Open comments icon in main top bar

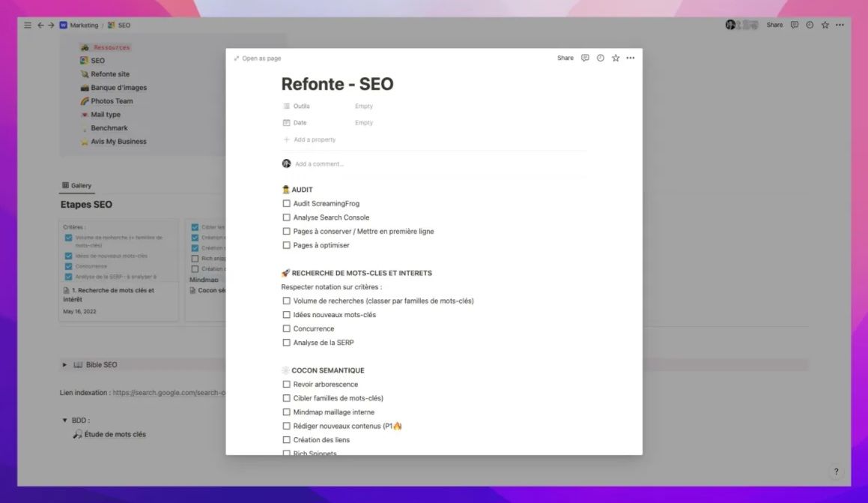coord(795,25)
